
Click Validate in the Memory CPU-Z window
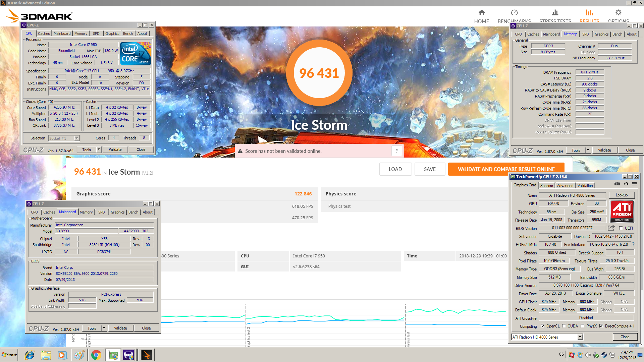click(604, 150)
